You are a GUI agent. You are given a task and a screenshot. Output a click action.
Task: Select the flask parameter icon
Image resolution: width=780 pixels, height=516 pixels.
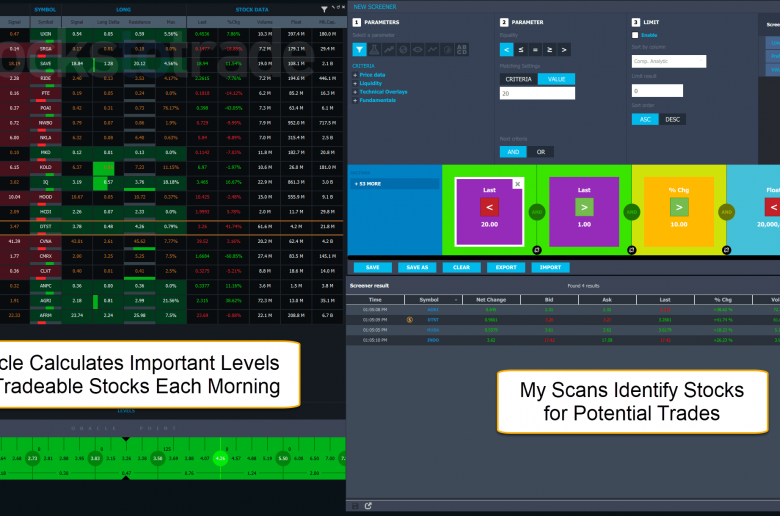click(374, 49)
